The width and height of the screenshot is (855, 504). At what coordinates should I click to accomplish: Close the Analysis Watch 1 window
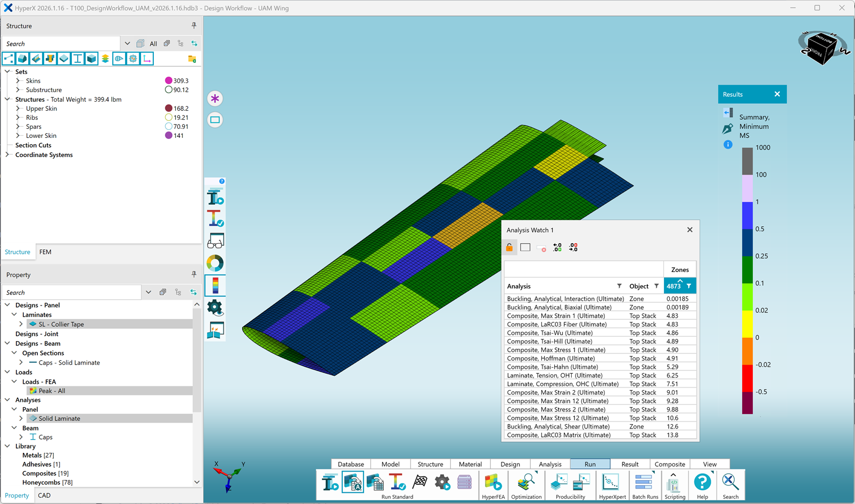[690, 230]
